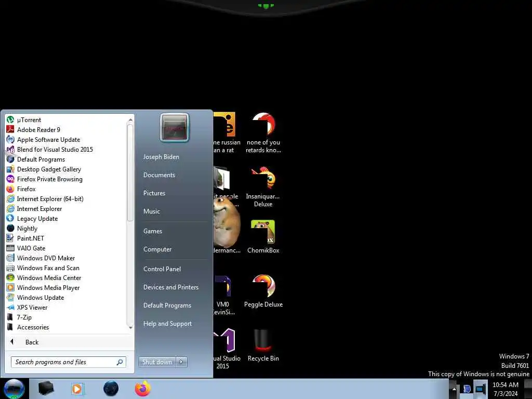
Task: Select the Visual Studio 2015 desktop shortcut
Action: 225,349
